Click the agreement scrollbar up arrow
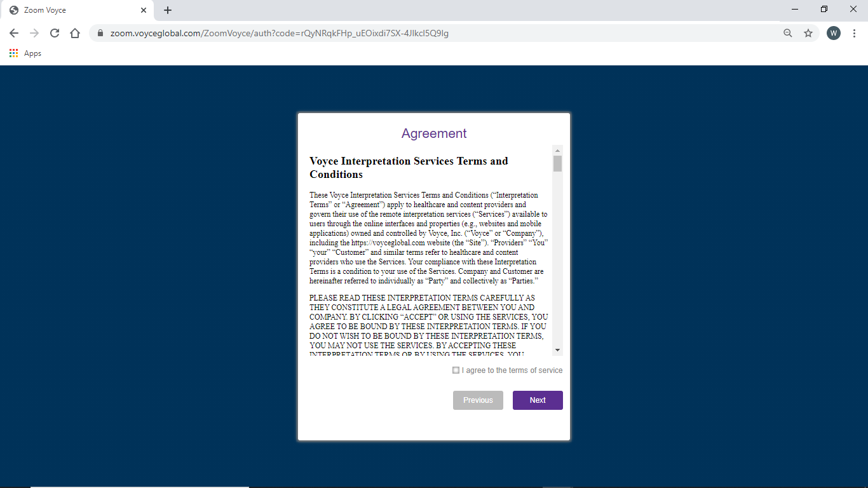The height and width of the screenshot is (488, 868). point(557,151)
